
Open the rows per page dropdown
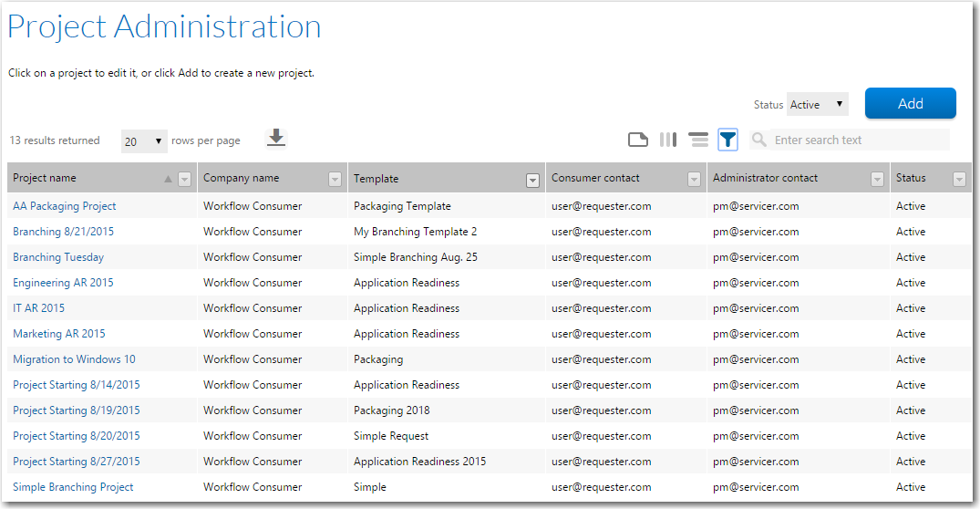click(144, 141)
